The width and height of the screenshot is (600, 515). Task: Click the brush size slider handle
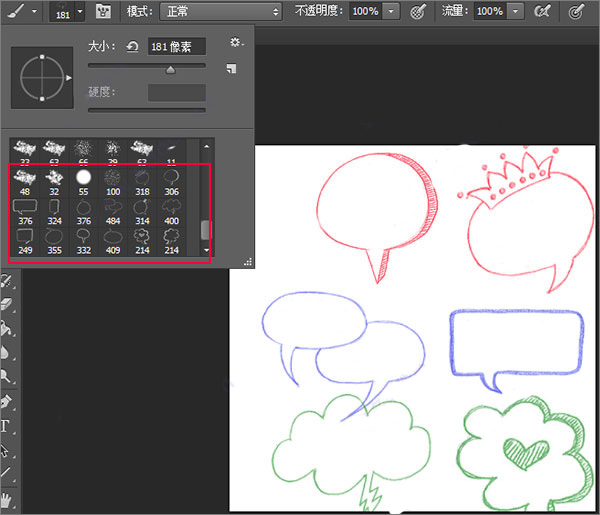(170, 69)
